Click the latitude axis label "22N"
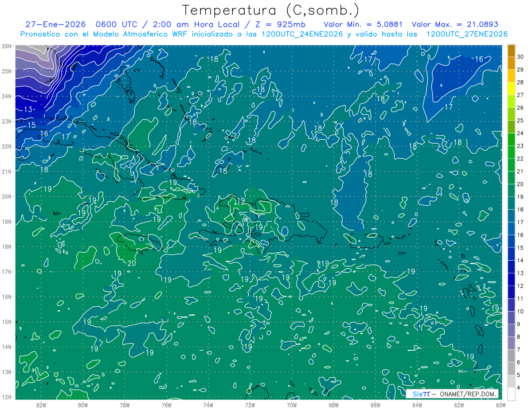 pos(6,146)
